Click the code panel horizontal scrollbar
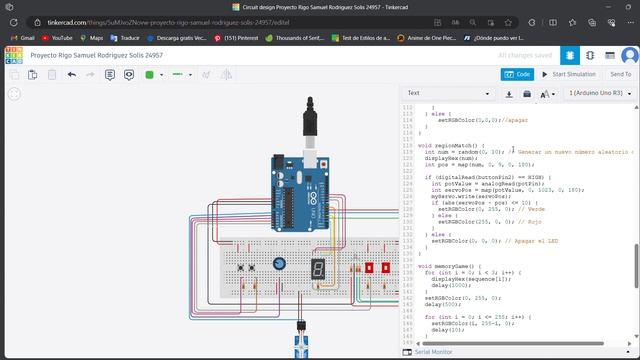The image size is (640, 360). click(513, 344)
